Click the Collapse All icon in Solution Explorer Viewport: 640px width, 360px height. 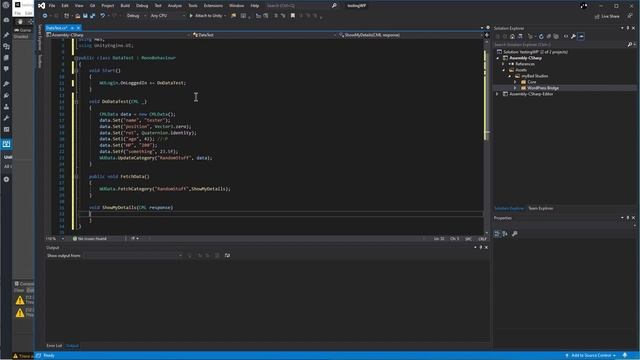tap(549, 36)
